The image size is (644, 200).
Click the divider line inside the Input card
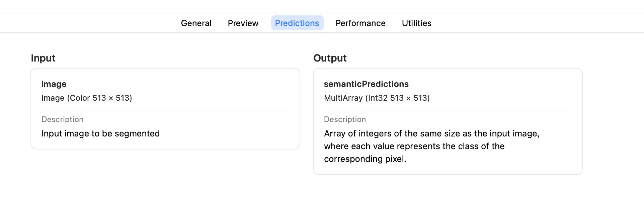click(x=165, y=111)
